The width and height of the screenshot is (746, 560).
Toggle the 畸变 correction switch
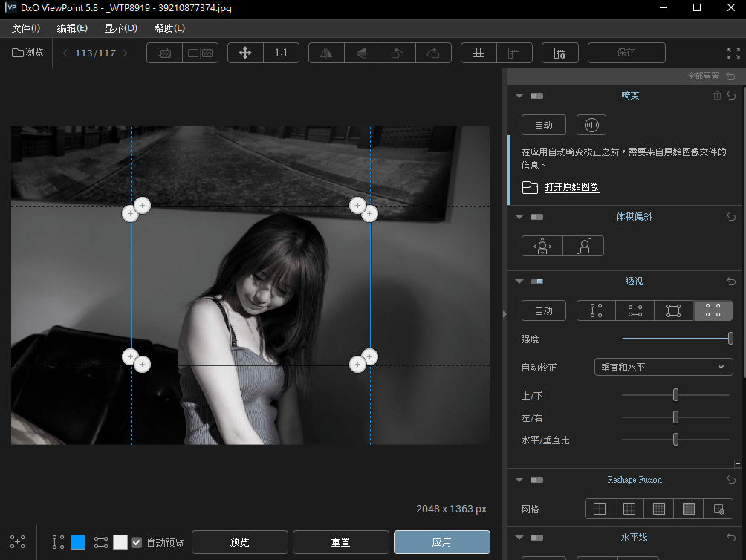click(x=536, y=96)
